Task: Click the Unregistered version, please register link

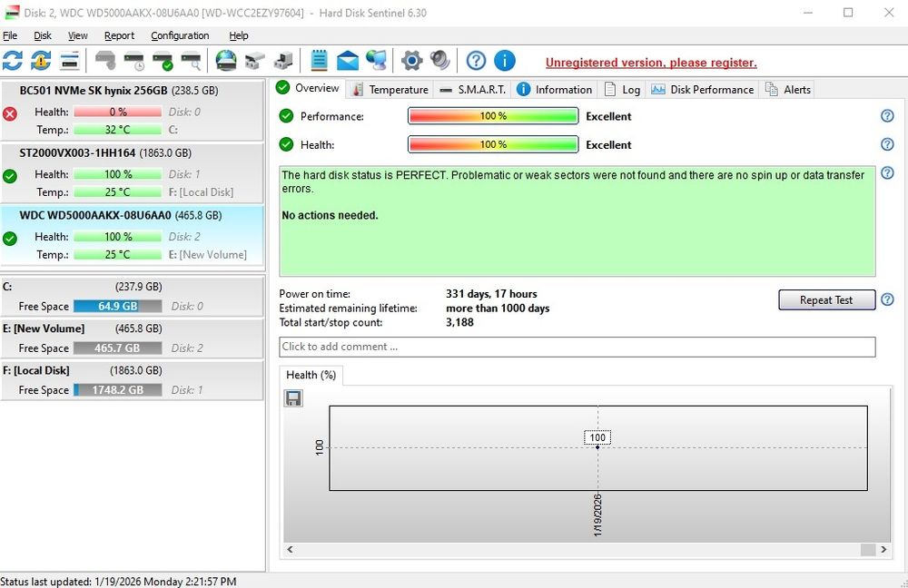Action: pyautogui.click(x=651, y=63)
